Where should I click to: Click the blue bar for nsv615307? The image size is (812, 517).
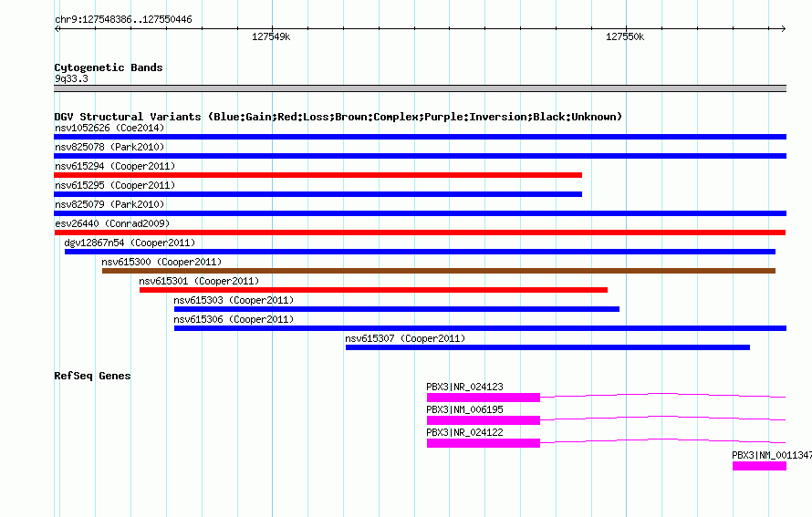point(548,347)
